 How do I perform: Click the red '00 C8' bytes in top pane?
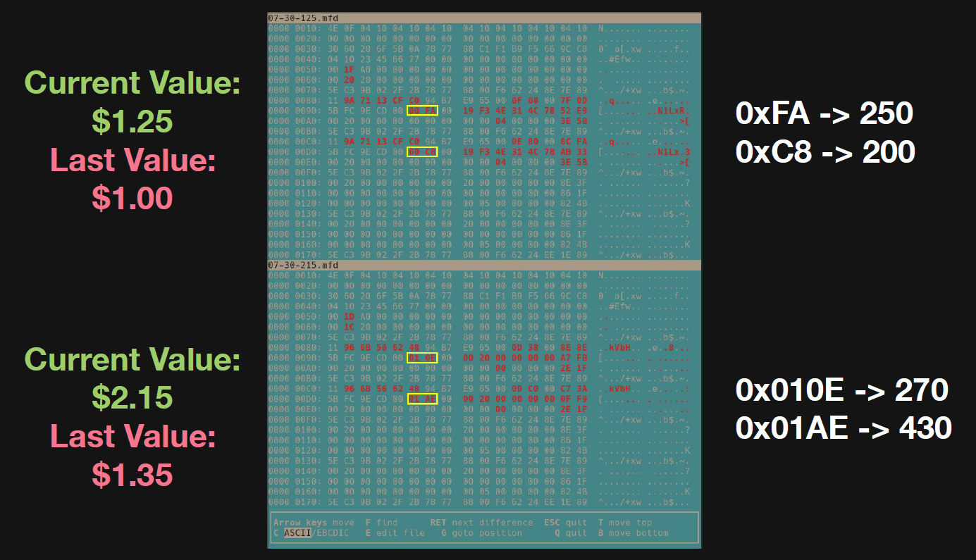tap(423, 151)
